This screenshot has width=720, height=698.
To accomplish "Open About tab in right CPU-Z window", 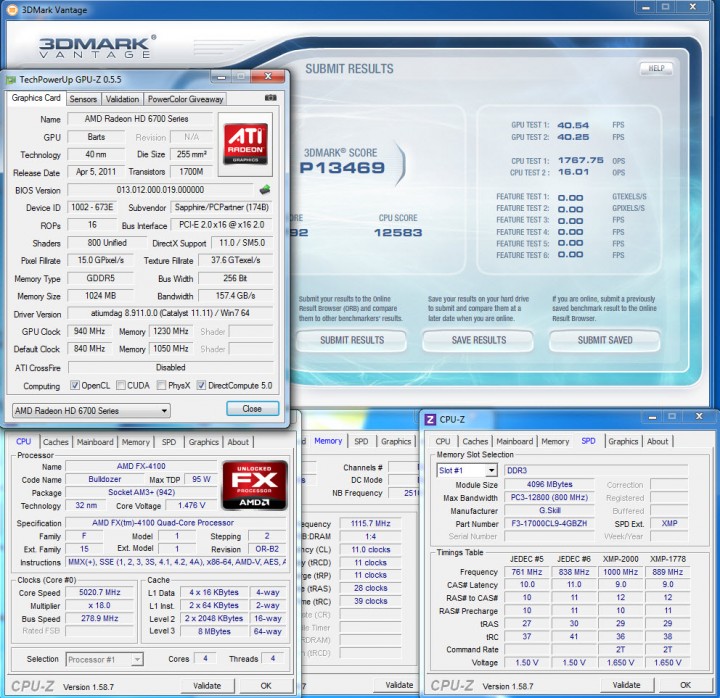I will [658, 441].
